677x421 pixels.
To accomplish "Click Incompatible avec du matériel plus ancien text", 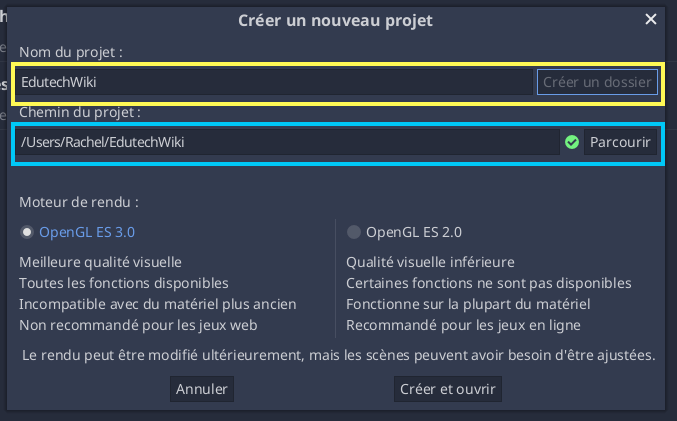I will tap(158, 304).
